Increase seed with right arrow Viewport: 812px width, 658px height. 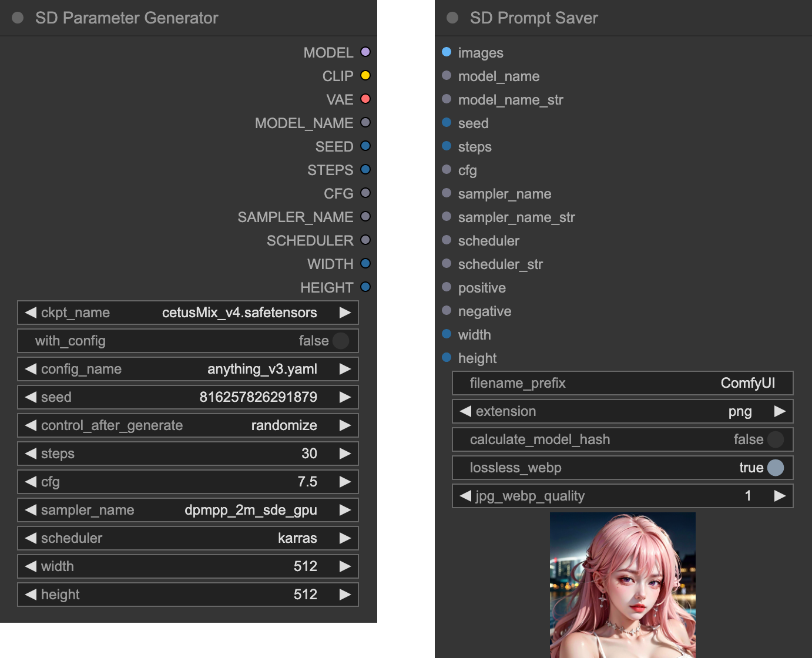point(345,397)
